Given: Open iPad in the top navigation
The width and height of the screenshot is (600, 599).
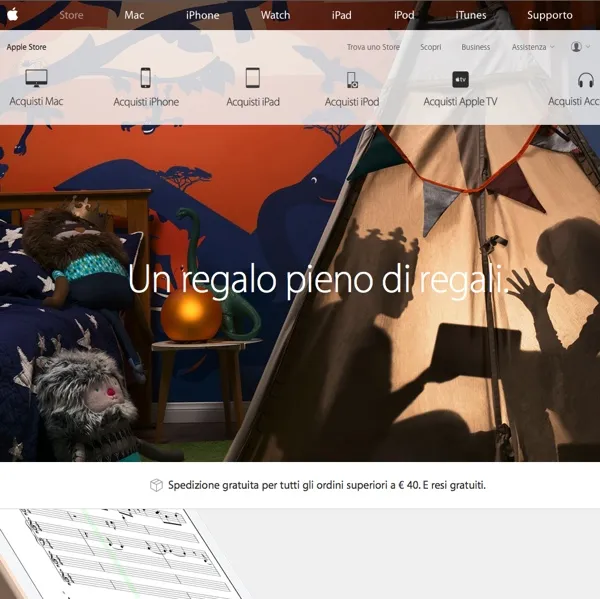Looking at the screenshot, I should [x=341, y=15].
